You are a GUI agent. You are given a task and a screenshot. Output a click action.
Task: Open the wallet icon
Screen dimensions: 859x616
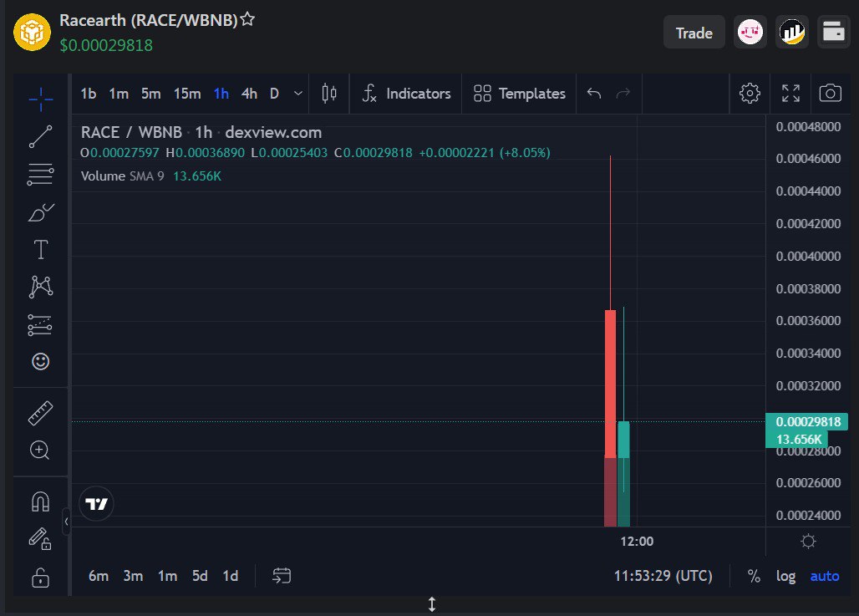click(833, 33)
